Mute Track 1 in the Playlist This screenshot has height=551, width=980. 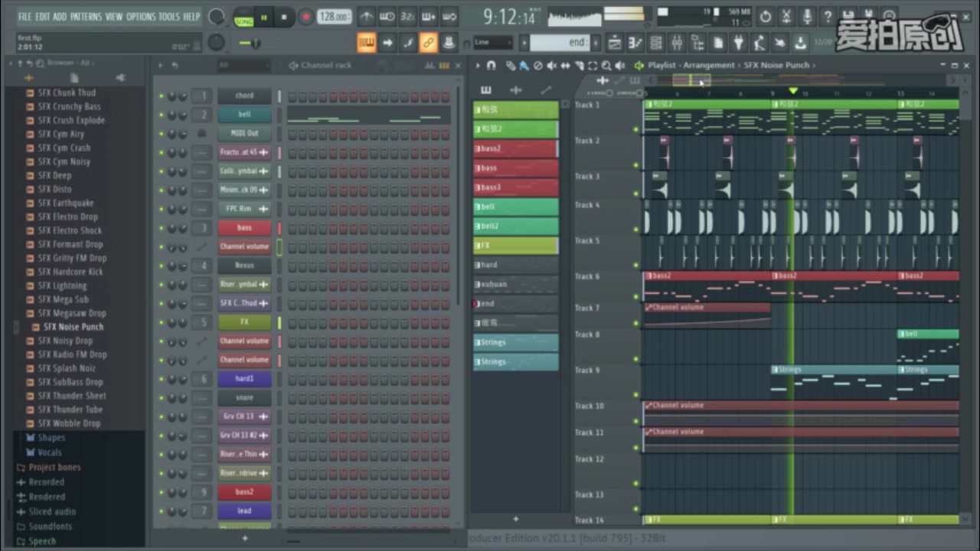[x=636, y=129]
